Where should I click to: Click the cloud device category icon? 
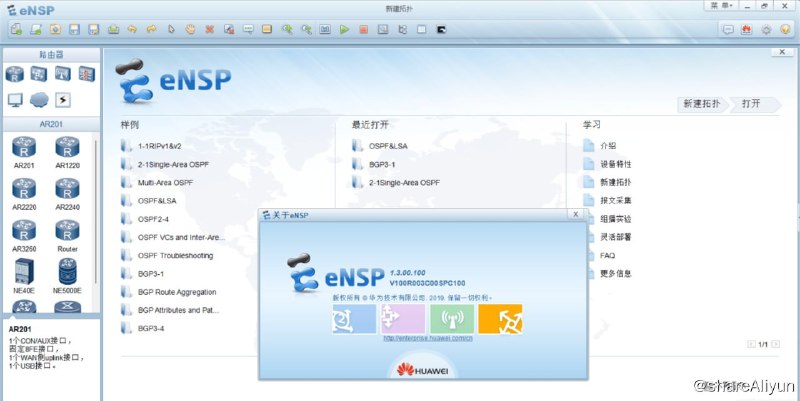tap(39, 99)
